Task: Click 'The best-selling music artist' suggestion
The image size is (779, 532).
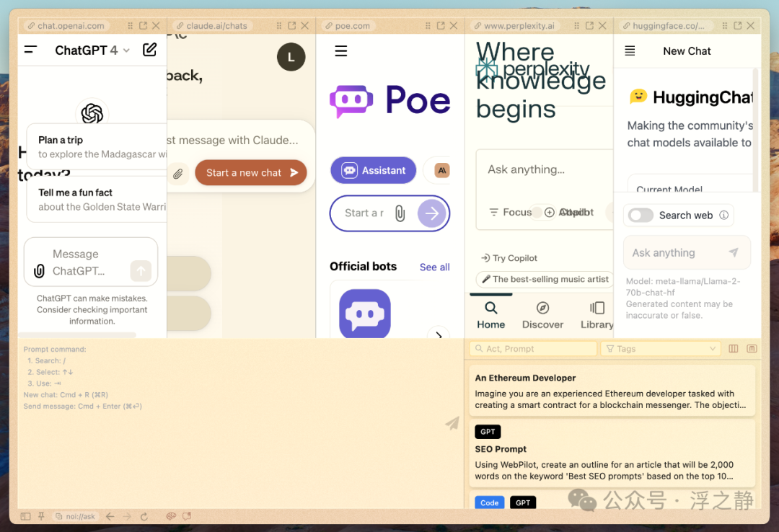Action: tap(545, 279)
